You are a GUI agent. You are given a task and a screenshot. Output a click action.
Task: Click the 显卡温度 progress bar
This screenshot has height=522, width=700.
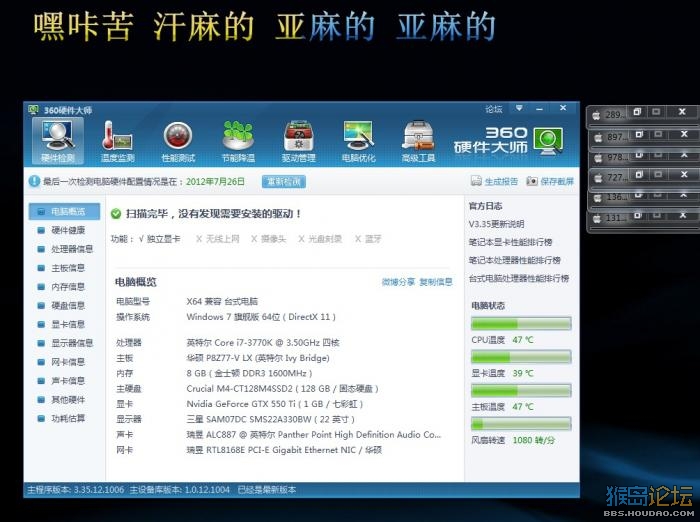[521, 357]
